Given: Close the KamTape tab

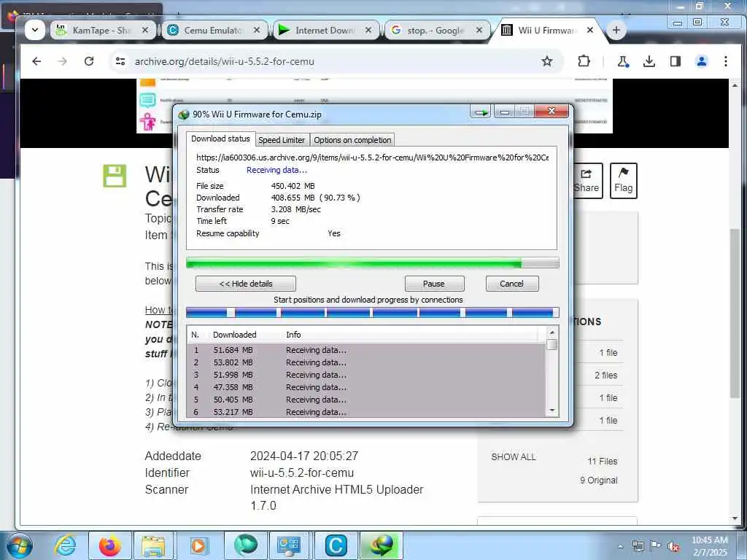Looking at the screenshot, I should (x=145, y=30).
